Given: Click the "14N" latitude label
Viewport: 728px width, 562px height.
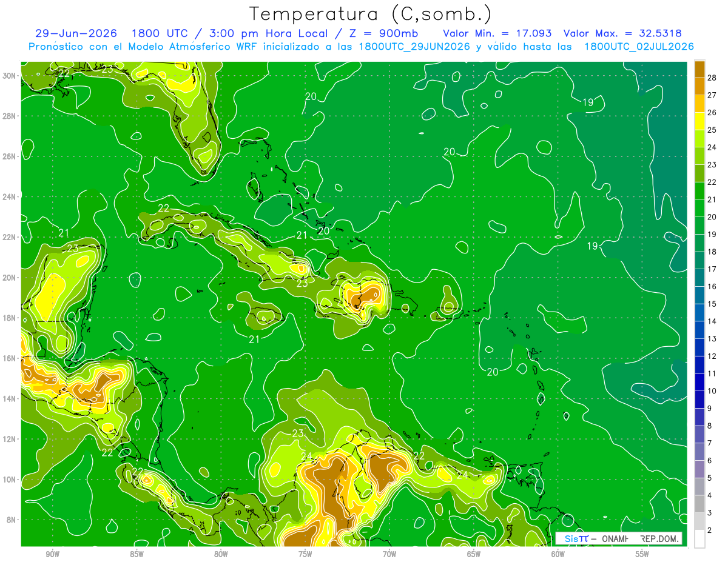Looking at the screenshot, I should tap(10, 399).
